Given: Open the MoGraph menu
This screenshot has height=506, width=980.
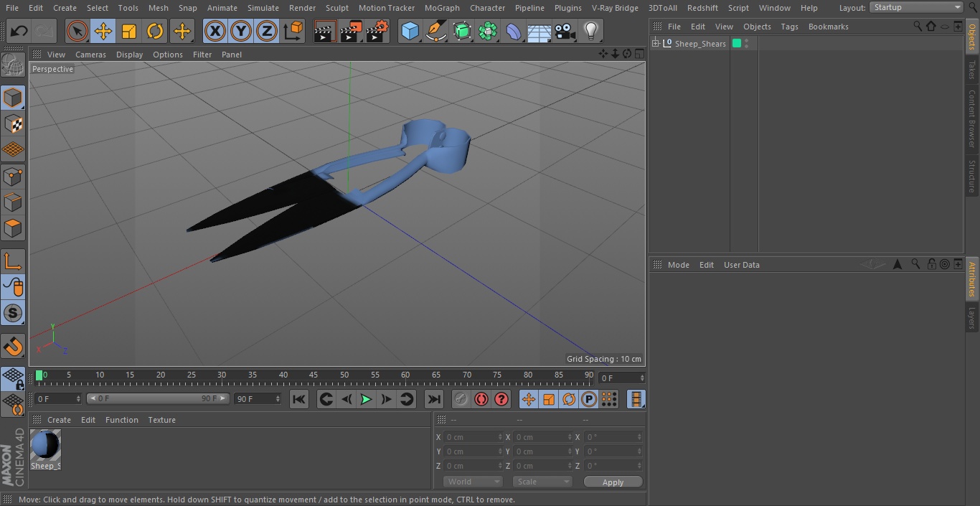Looking at the screenshot, I should coord(442,8).
